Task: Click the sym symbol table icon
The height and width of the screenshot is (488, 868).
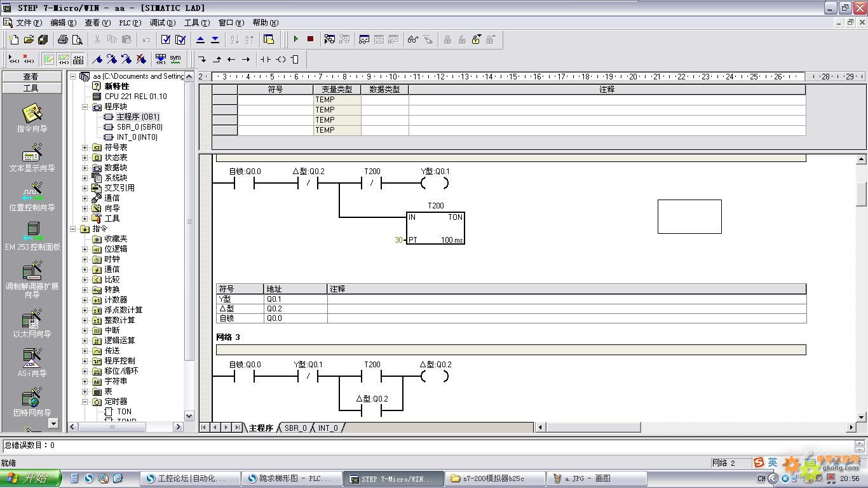Action: point(175,59)
